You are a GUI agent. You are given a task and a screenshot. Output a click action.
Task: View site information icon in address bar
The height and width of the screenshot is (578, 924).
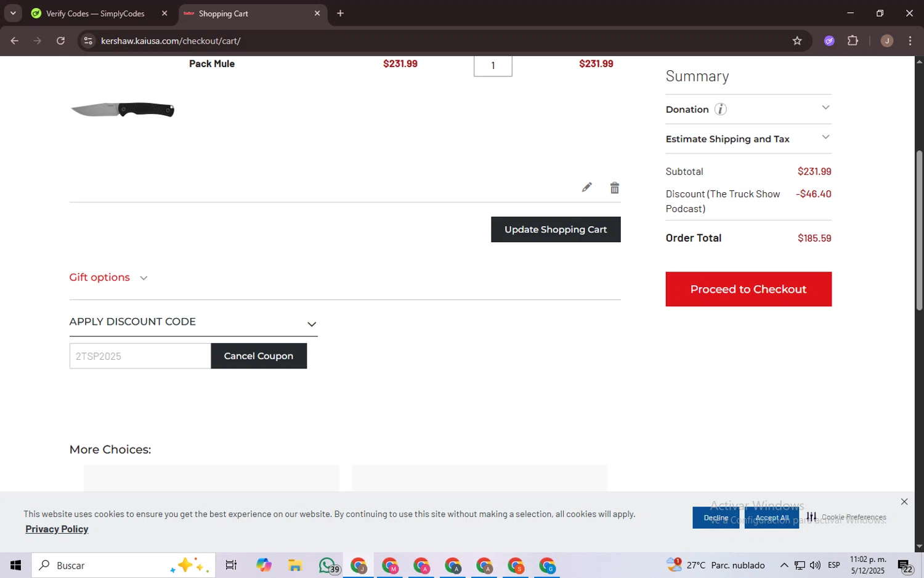tap(88, 41)
